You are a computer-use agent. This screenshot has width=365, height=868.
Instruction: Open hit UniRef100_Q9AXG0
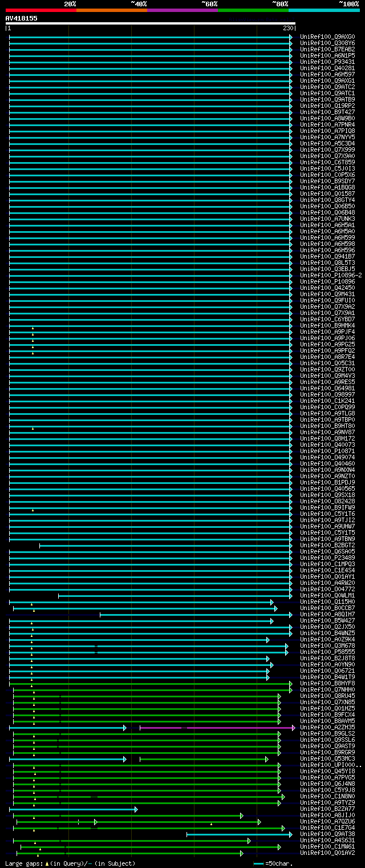point(327,37)
